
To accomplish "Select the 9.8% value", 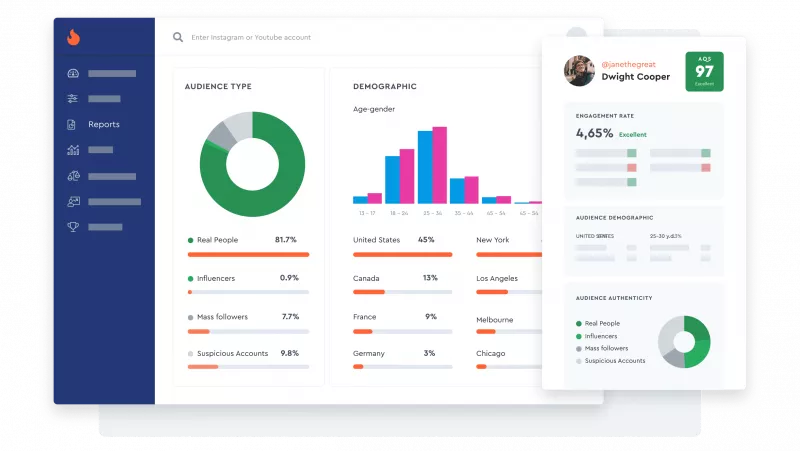I will point(290,353).
